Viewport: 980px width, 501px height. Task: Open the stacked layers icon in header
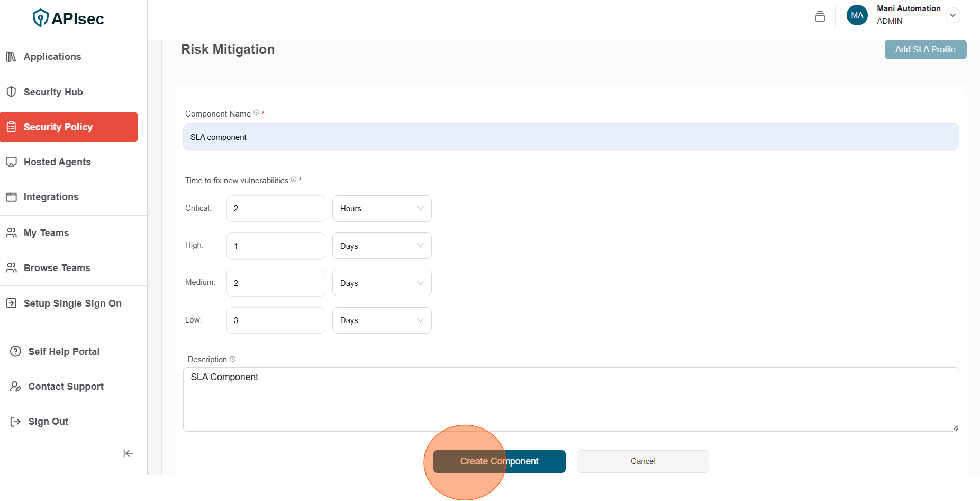(820, 16)
